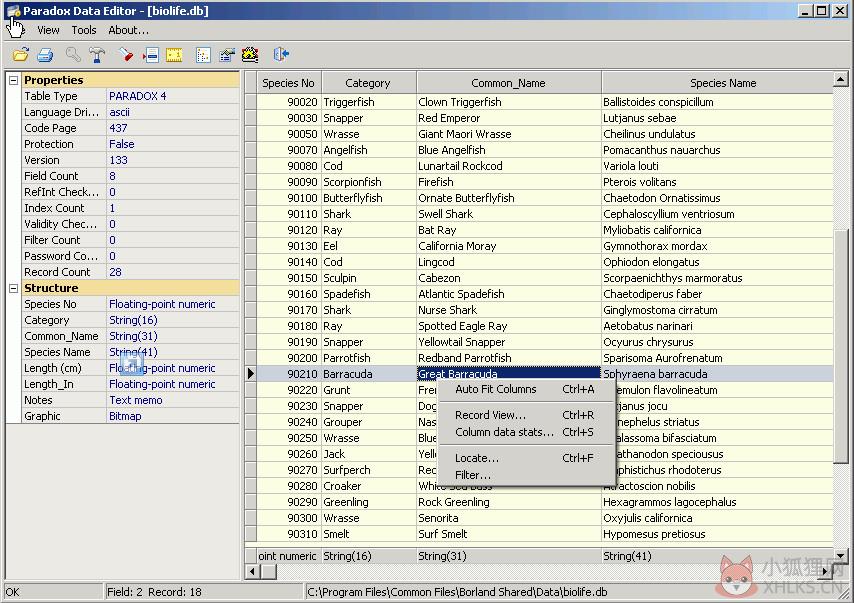This screenshot has width=854, height=603.
Task: Click the Lingcod cell
Action: click(509, 262)
